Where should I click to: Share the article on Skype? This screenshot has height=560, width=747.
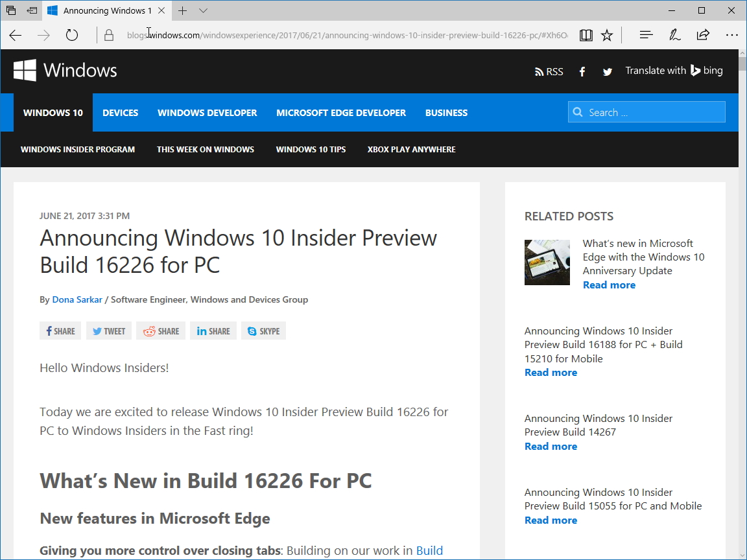pyautogui.click(x=263, y=331)
